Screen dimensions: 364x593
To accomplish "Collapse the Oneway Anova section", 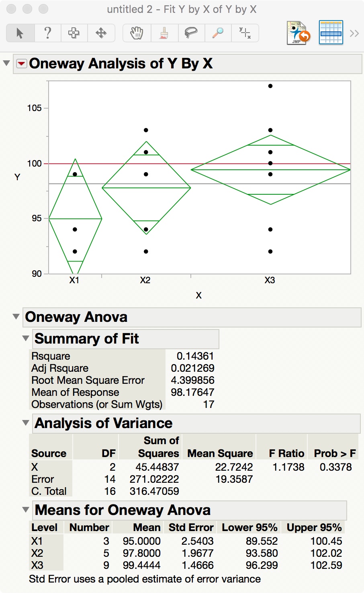I will (16, 317).
